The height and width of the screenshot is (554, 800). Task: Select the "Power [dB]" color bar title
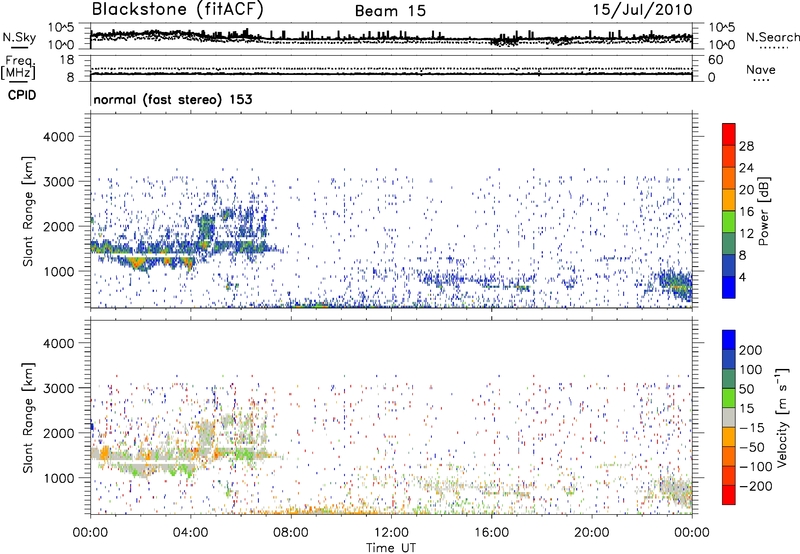coord(763,211)
